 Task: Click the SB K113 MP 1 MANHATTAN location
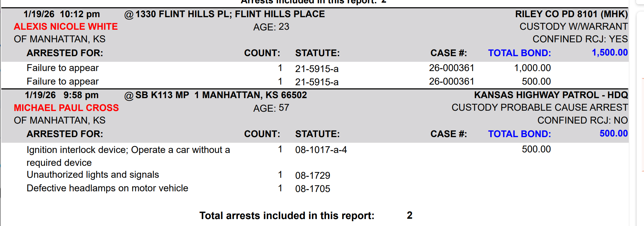click(x=221, y=95)
